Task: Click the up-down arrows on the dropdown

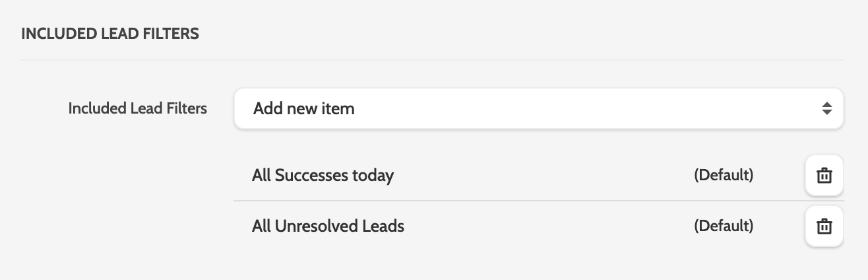Action: point(826,108)
